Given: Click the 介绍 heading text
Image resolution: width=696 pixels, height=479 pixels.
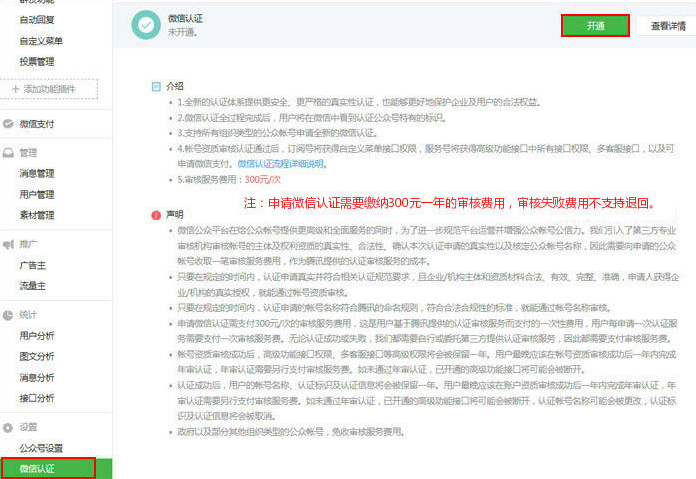Looking at the screenshot, I should pos(175,86).
